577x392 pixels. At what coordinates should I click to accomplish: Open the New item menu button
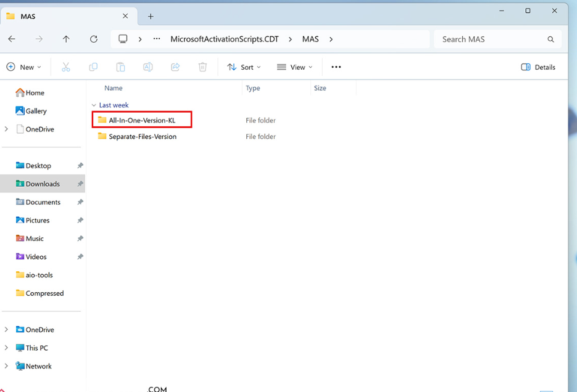point(23,67)
